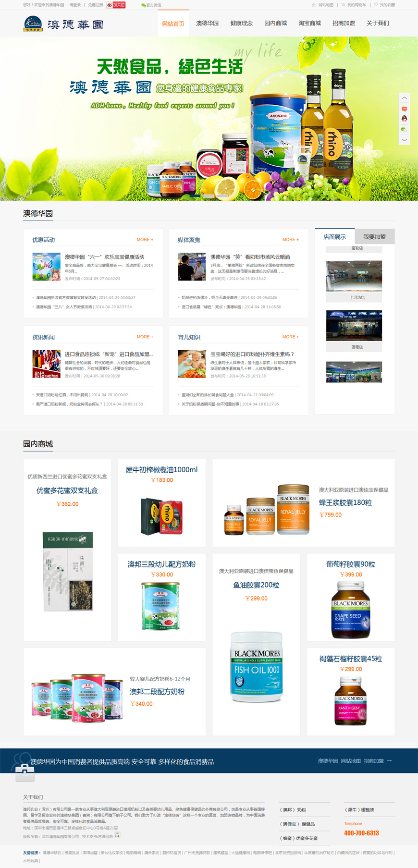Open the orange chat bubble icon

tap(404, 109)
